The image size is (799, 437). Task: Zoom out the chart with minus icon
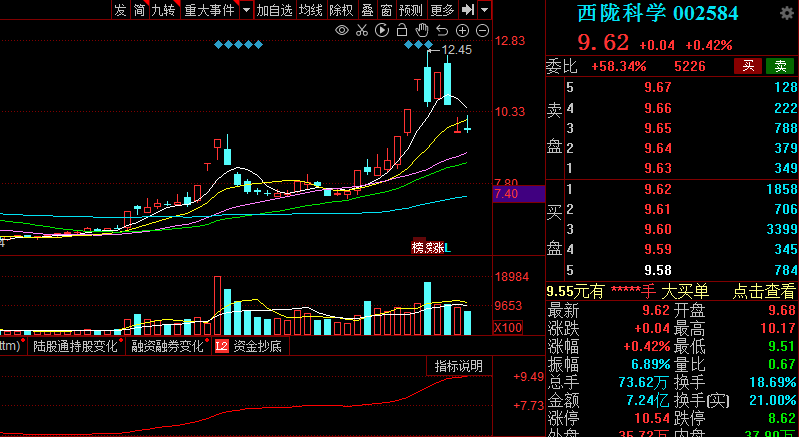click(x=482, y=31)
